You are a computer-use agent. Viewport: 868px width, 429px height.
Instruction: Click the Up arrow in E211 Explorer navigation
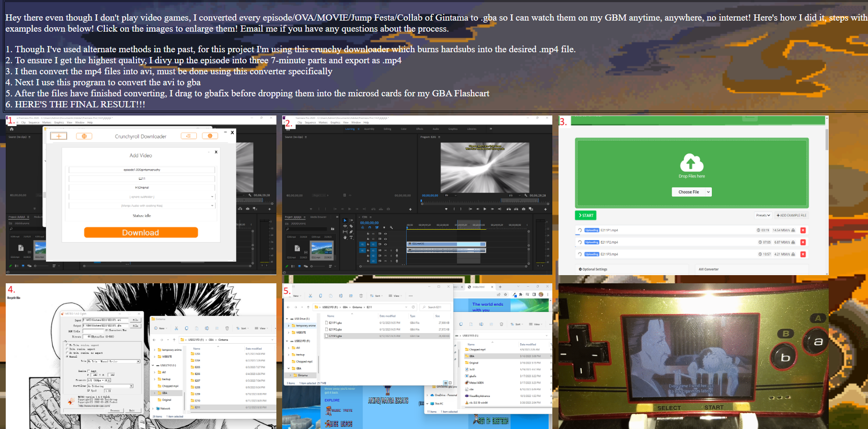pyautogui.click(x=309, y=307)
